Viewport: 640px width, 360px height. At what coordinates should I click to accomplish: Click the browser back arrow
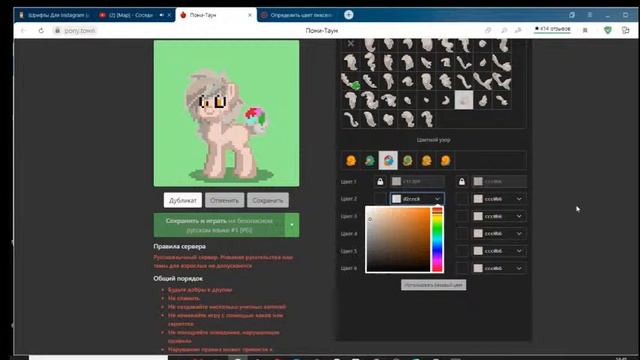tap(23, 31)
